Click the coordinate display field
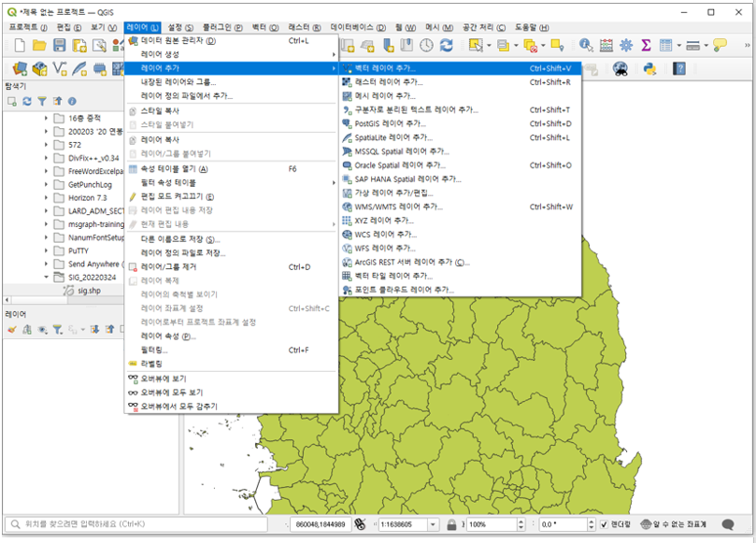Screen dimensions: 756x543 tap(321, 524)
